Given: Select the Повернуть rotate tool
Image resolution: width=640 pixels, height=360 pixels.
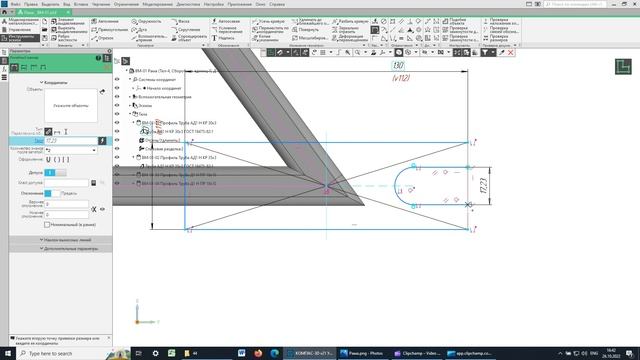Looking at the screenshot, I should pyautogui.click(x=305, y=30).
